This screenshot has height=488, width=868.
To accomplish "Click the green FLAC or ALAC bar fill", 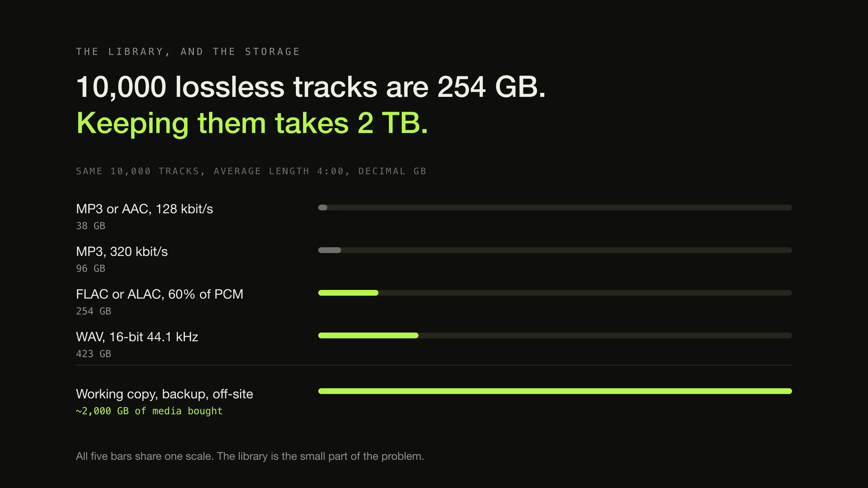I will [x=348, y=293].
